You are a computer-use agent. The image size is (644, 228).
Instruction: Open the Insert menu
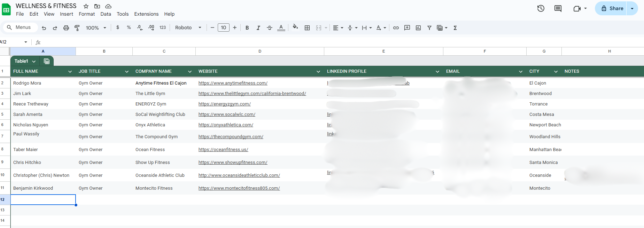click(x=67, y=14)
